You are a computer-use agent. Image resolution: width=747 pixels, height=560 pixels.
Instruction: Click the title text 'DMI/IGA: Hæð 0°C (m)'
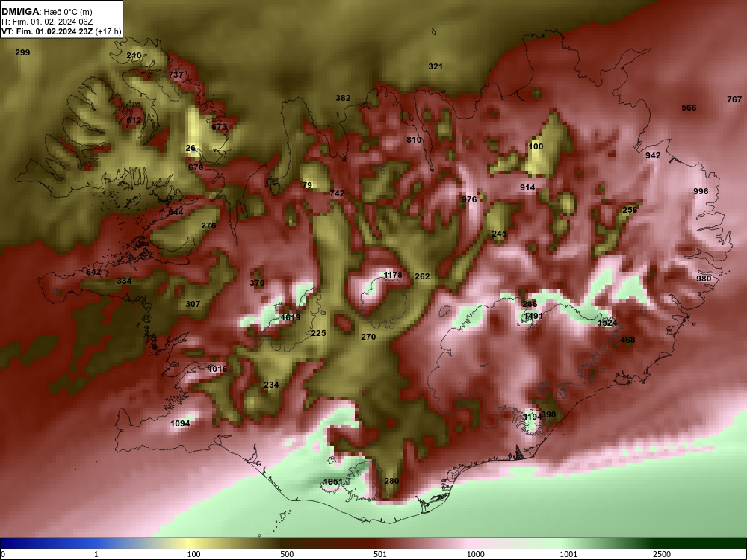pos(47,12)
